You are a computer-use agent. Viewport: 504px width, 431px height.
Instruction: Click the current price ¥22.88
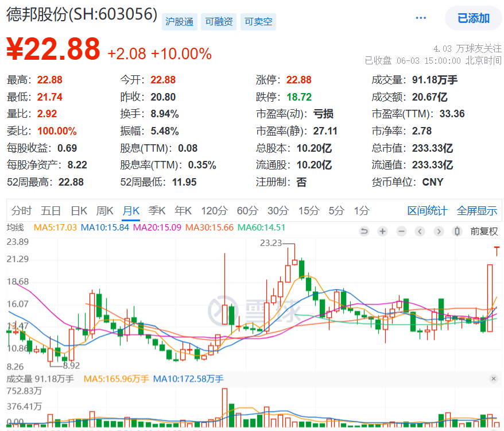pyautogui.click(x=53, y=49)
